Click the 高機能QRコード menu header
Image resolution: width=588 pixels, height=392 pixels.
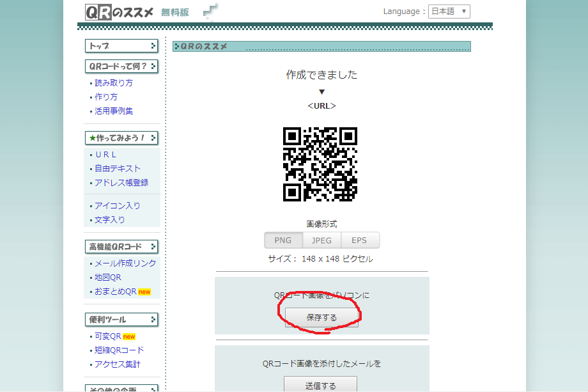point(121,246)
